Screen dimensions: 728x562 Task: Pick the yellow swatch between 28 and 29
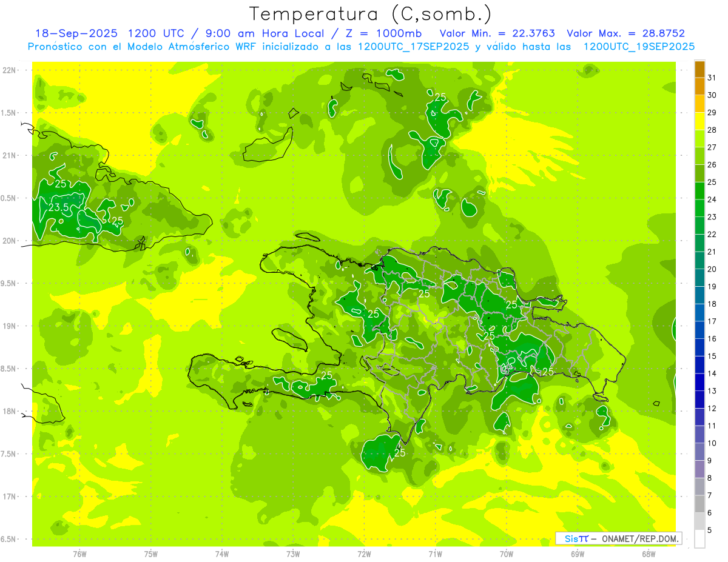699,121
